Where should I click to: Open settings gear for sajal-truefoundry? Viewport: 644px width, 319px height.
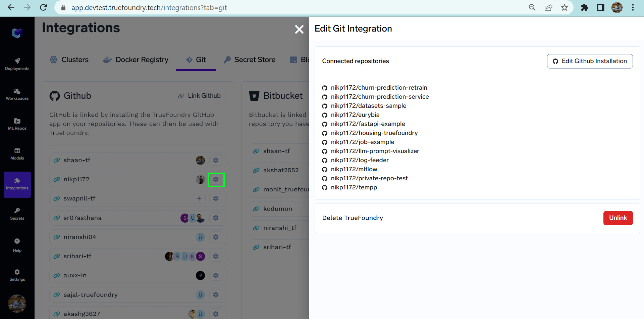(x=216, y=294)
